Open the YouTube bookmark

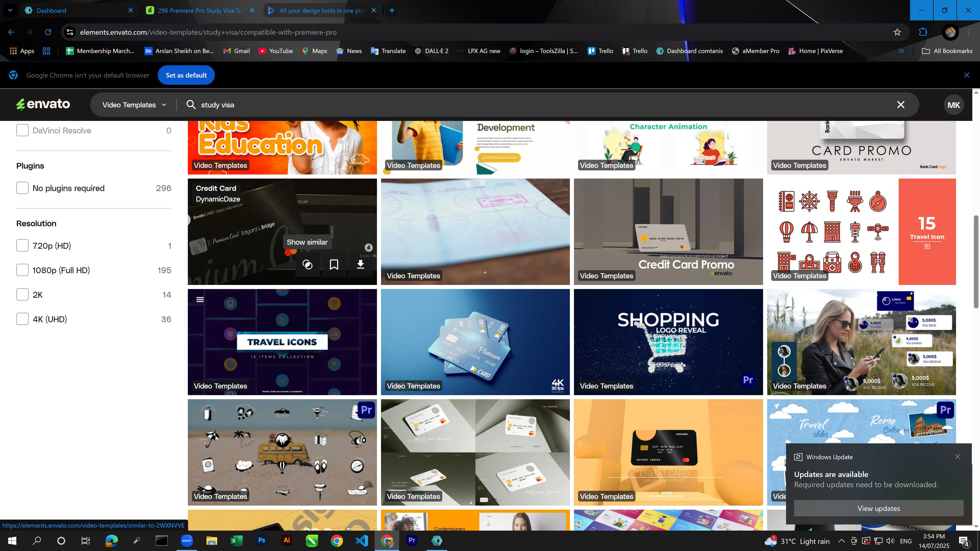275,51
